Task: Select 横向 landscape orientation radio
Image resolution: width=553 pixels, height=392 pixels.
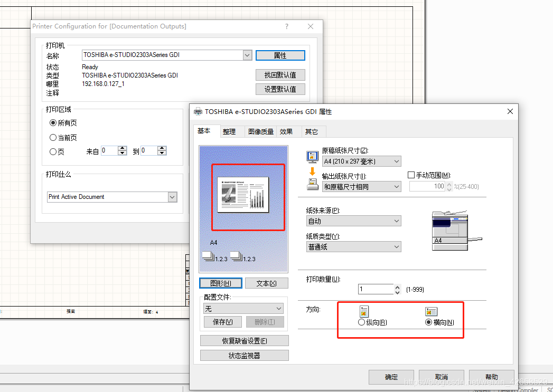Action: (x=428, y=322)
